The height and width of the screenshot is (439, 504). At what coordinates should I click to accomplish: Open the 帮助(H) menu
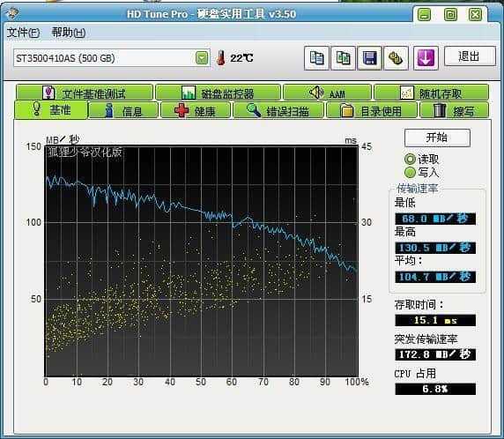click(69, 33)
